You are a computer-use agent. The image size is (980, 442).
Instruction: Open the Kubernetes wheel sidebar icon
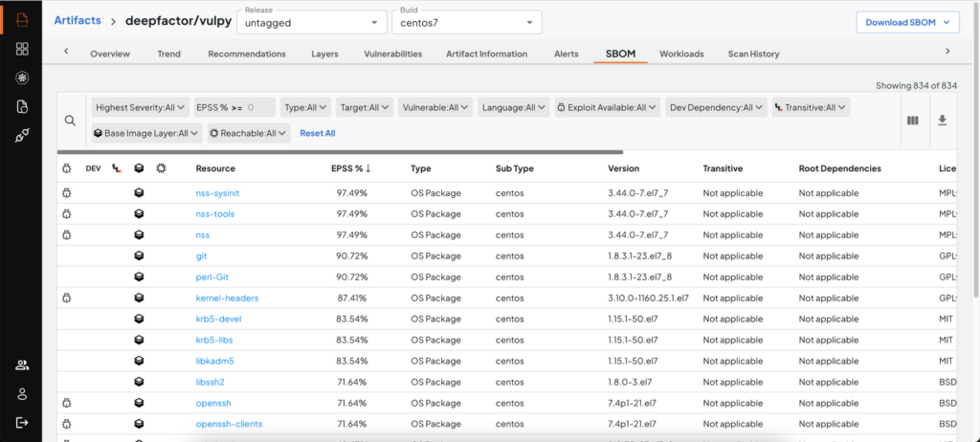click(22, 77)
